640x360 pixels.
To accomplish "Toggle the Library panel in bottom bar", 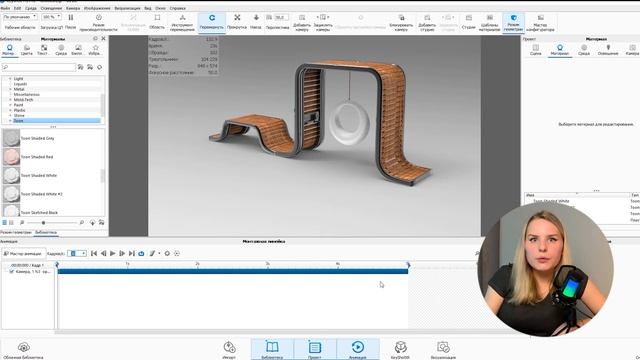I will [x=272, y=349].
